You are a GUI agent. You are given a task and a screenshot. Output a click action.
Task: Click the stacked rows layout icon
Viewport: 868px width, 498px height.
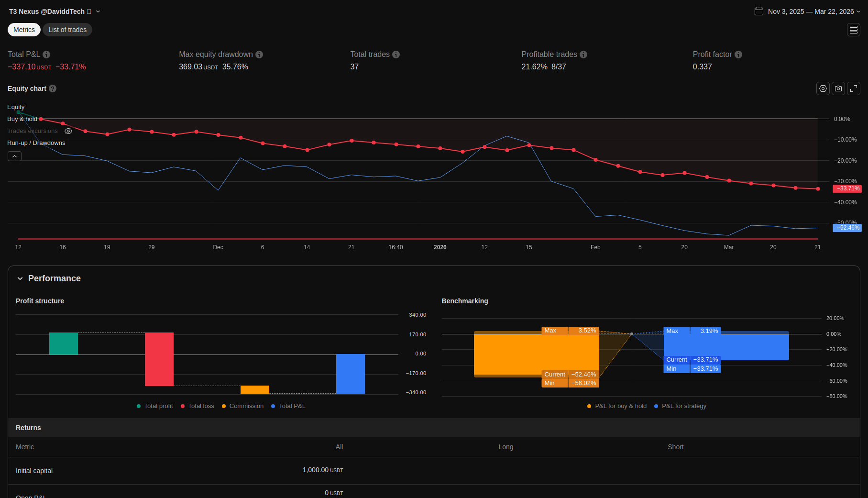click(x=853, y=30)
